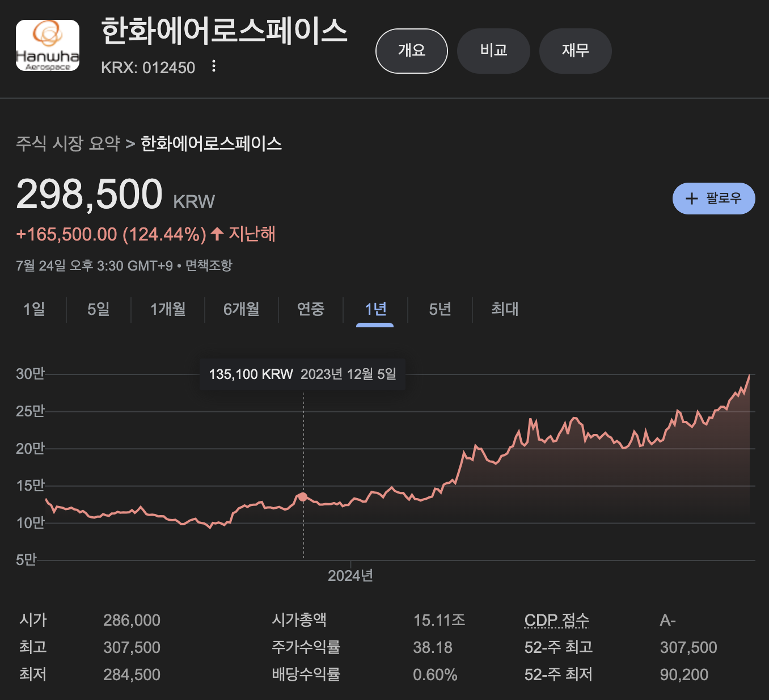Select the 최대 maximum range
Image resolution: width=769 pixels, height=700 pixels.
click(505, 309)
